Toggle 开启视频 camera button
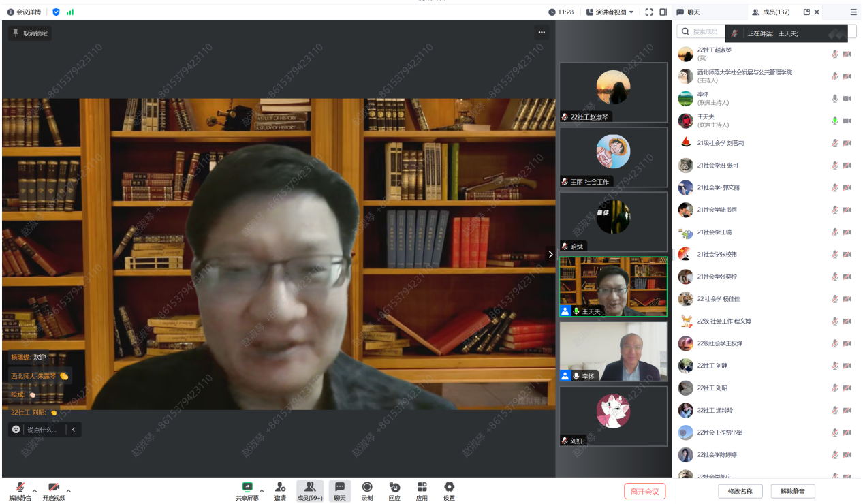This screenshot has height=504, width=863. [x=54, y=487]
